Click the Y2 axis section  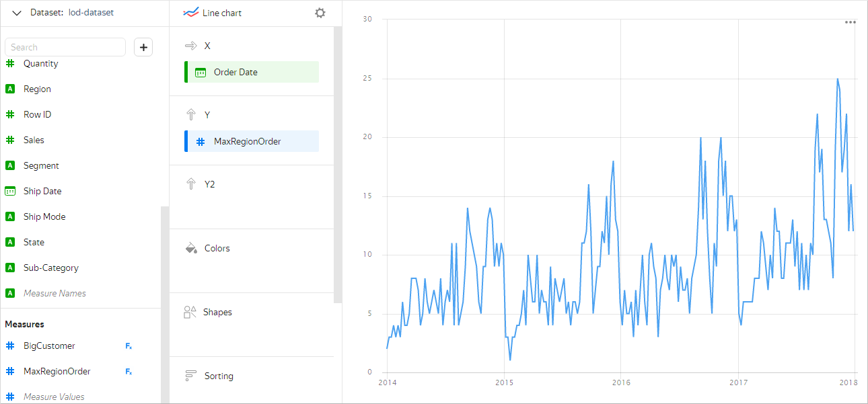click(x=209, y=184)
